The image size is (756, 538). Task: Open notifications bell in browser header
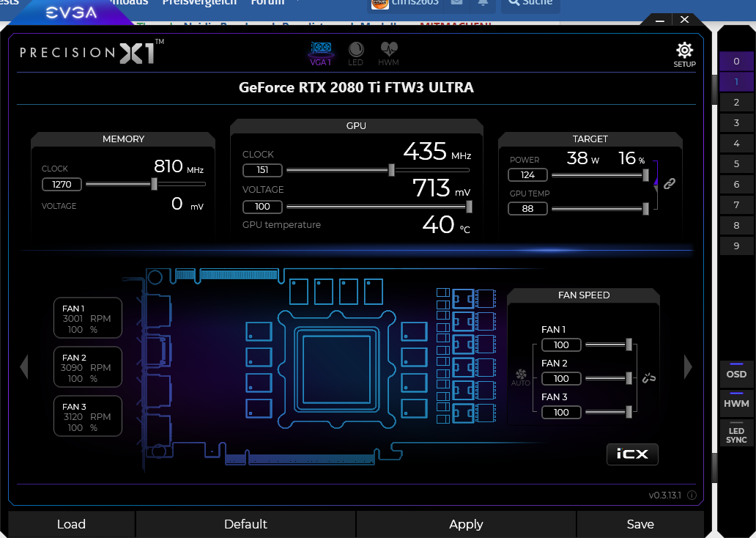[x=483, y=3]
